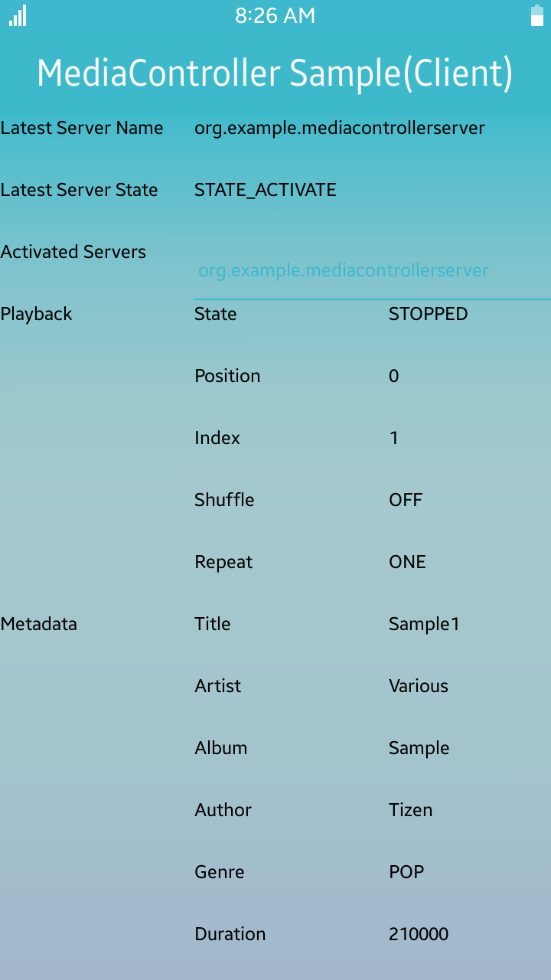551x980 pixels.
Task: Select the Repeat ONE value
Action: (407, 562)
